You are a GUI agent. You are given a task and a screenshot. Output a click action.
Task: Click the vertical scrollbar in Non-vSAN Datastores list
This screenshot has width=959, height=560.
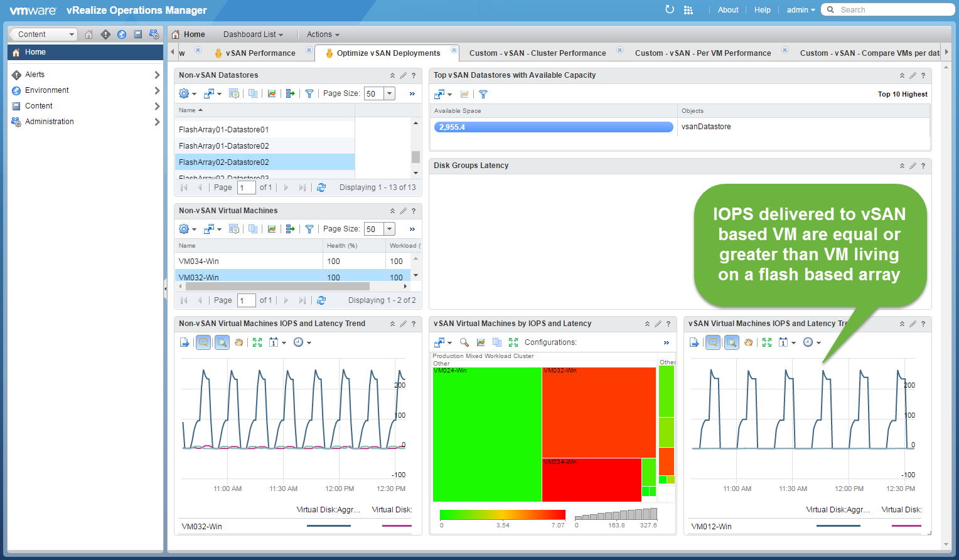click(x=415, y=157)
